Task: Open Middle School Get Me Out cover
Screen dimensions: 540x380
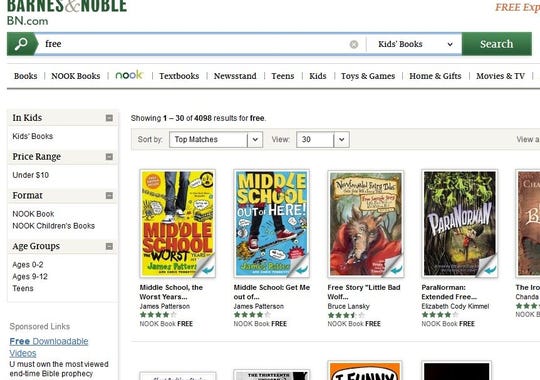Action: point(271,224)
